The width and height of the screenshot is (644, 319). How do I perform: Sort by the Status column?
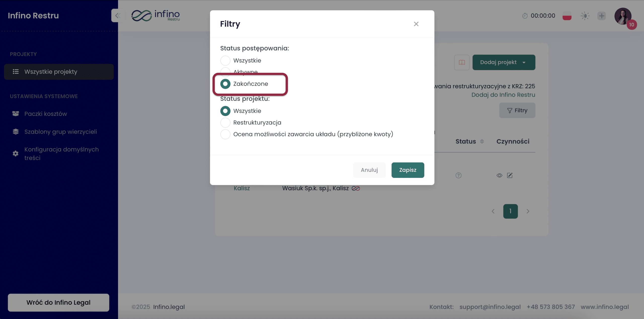469,141
